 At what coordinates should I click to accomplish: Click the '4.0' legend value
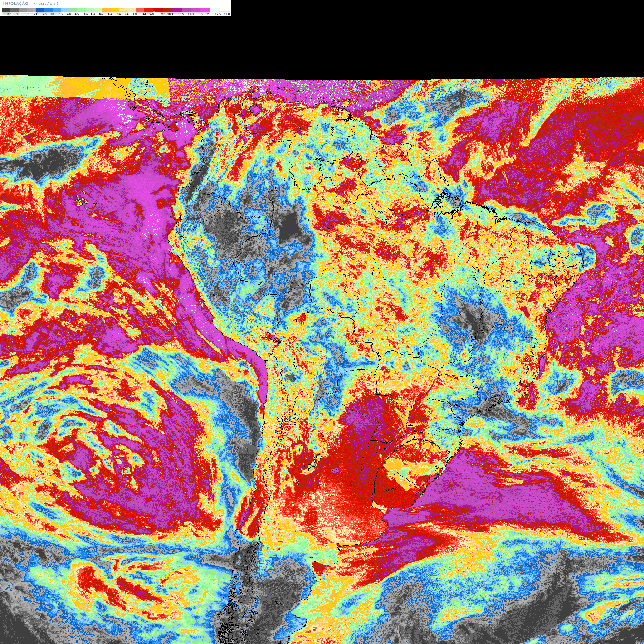pyautogui.click(x=69, y=14)
